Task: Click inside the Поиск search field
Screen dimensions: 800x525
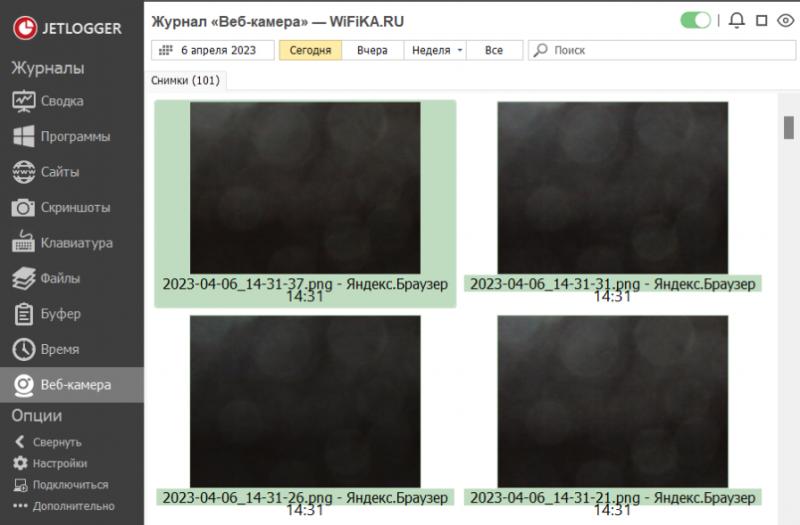Action: click(660, 50)
